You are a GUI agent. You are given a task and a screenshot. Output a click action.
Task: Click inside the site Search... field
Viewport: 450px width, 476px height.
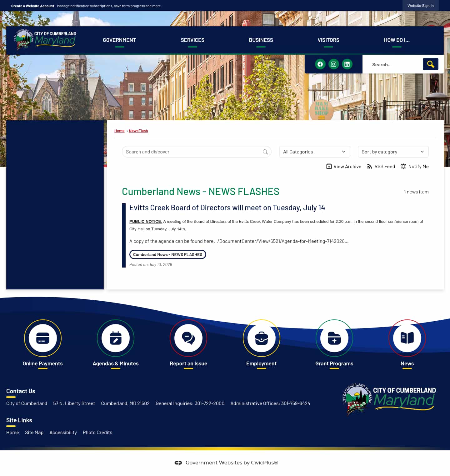(392, 64)
